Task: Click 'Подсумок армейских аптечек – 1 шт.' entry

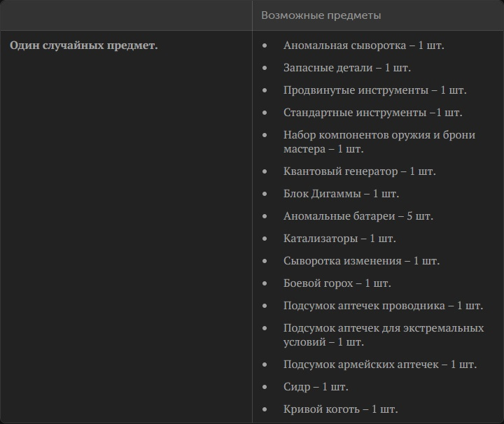Action: (380, 365)
